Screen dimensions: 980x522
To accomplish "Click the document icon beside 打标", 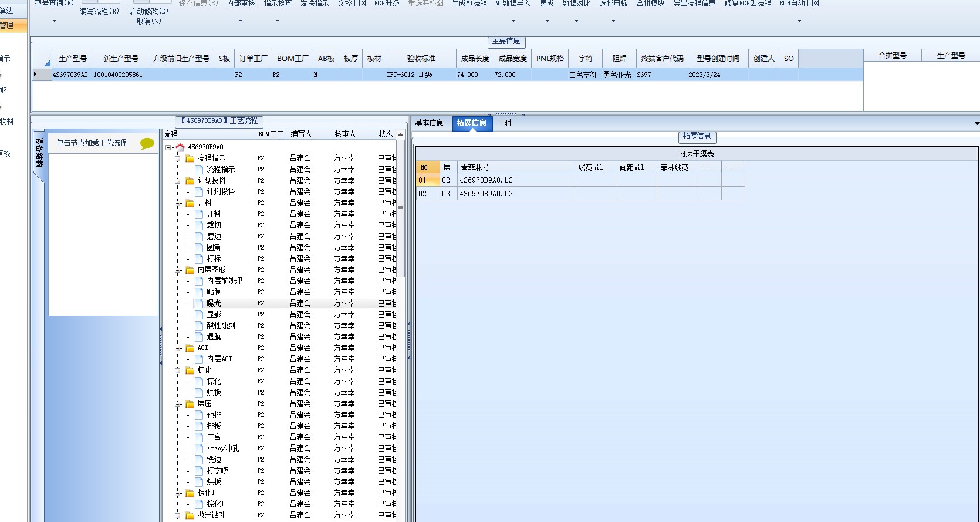I will [x=199, y=259].
